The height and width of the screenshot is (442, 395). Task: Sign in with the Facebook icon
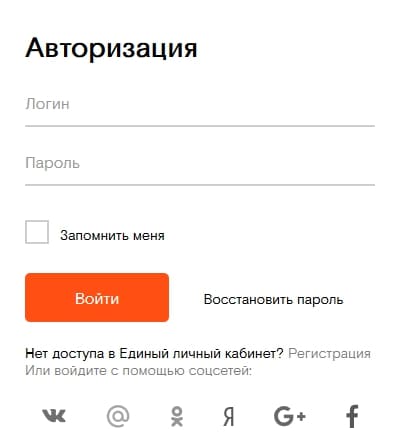point(352,416)
